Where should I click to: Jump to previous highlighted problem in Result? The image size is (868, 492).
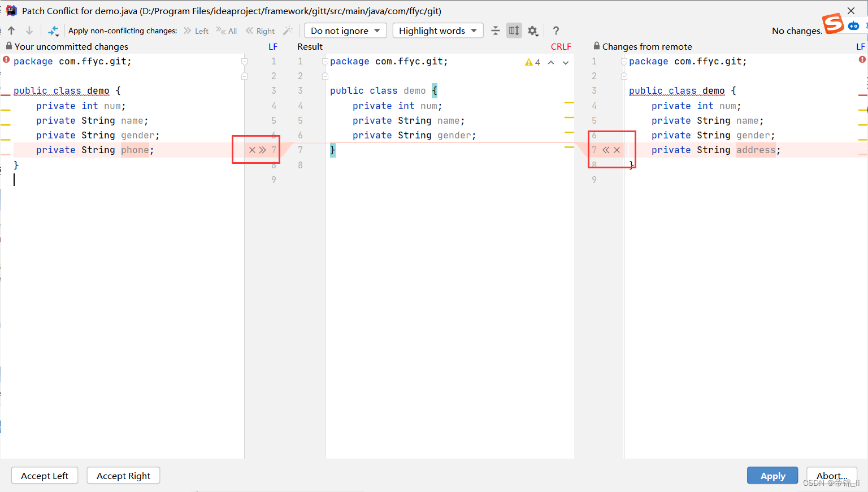coord(551,62)
